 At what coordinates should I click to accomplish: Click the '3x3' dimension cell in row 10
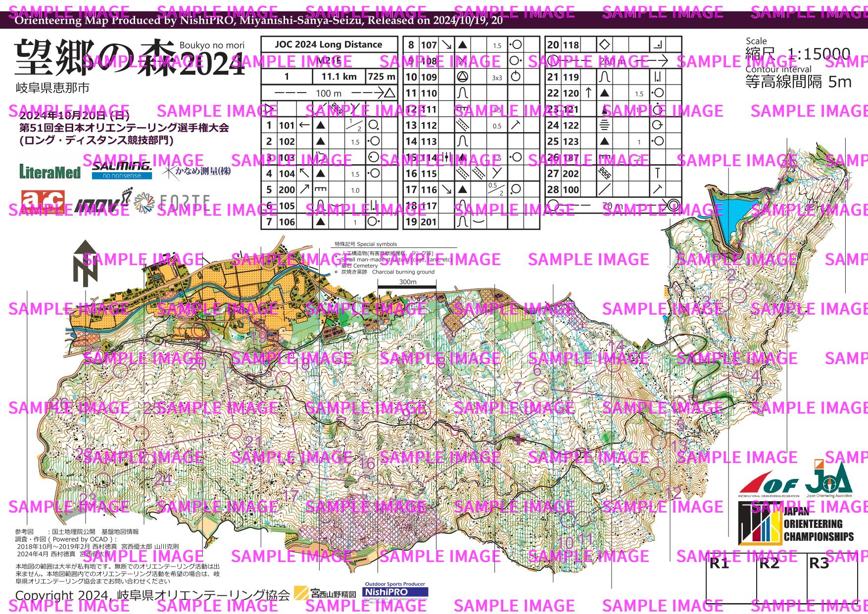coord(497,78)
